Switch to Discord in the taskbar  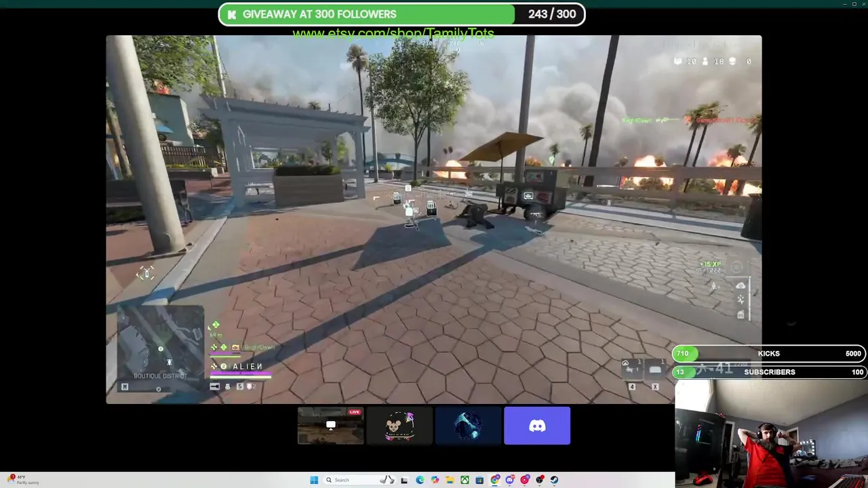510,480
